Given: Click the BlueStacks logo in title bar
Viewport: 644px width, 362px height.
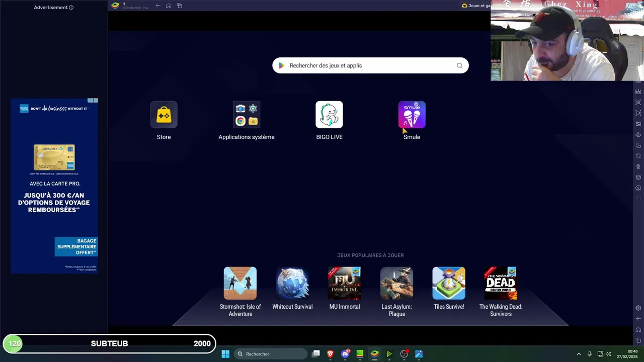Looking at the screenshot, I should tap(115, 6).
